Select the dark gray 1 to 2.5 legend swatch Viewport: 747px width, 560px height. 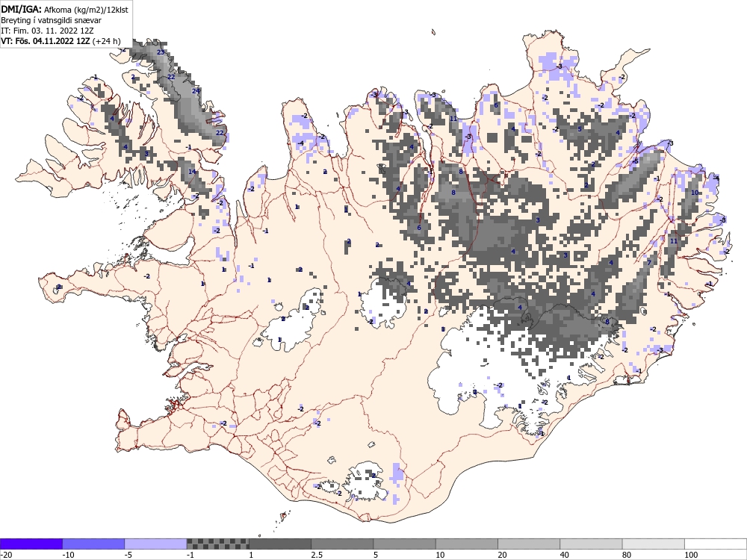click(x=280, y=544)
